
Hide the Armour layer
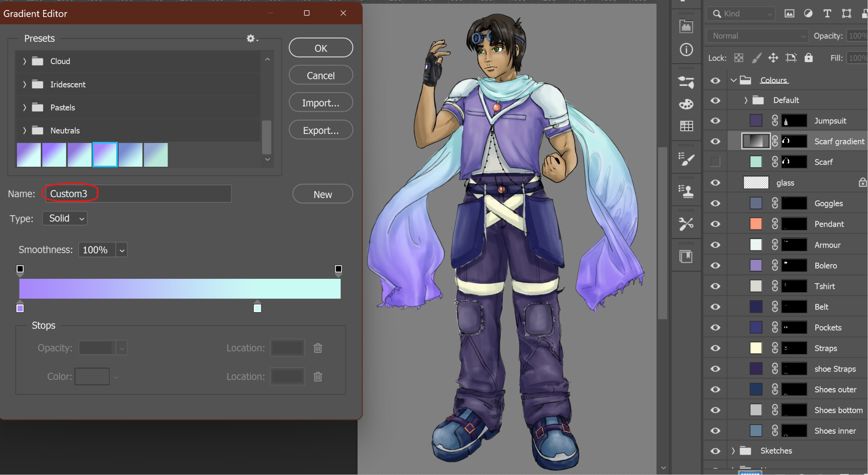pyautogui.click(x=715, y=245)
